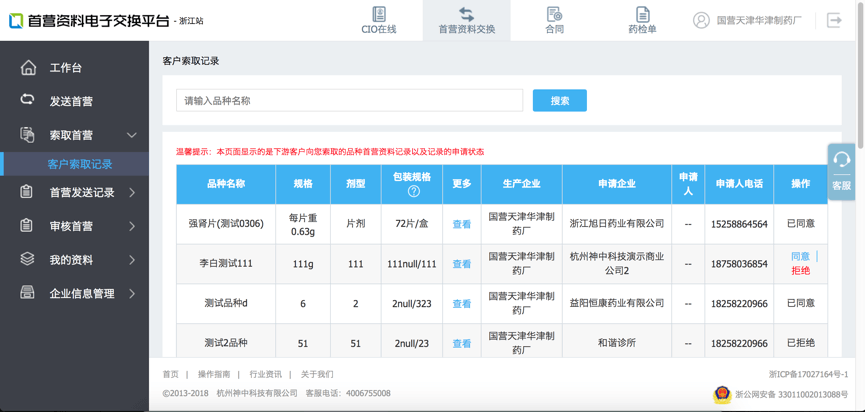Collapse the 索取首营 submenu chevron
865x412 pixels.
tap(131, 135)
